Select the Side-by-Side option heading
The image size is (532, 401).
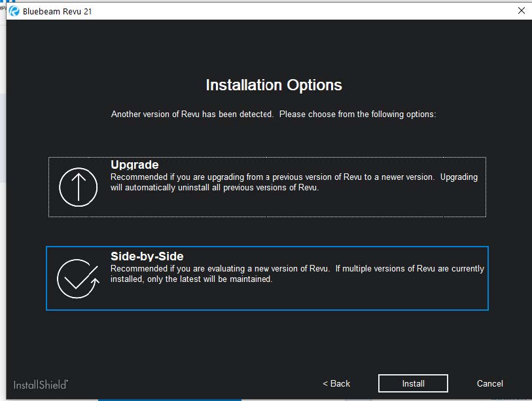coord(147,256)
